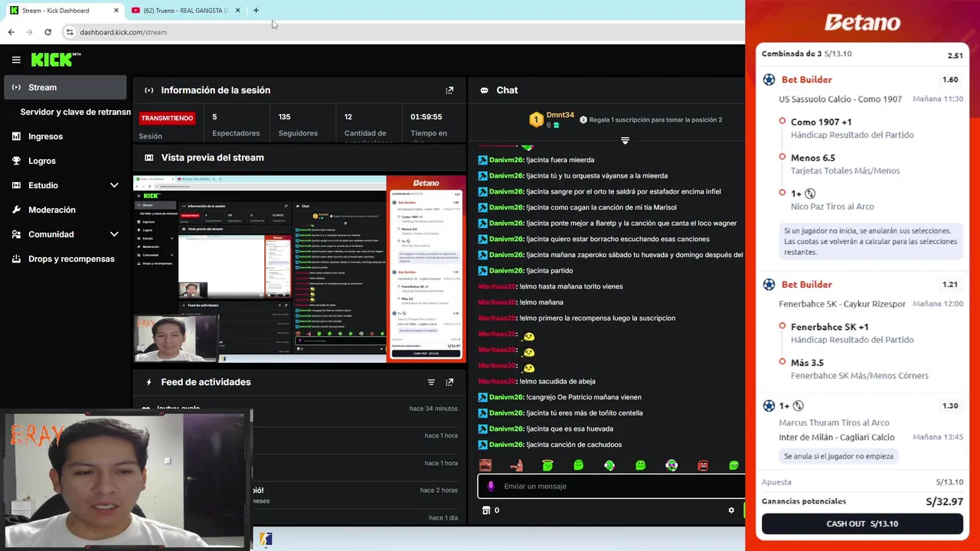
Task: Expand the Comunidad sidebar section
Action: [x=113, y=234]
